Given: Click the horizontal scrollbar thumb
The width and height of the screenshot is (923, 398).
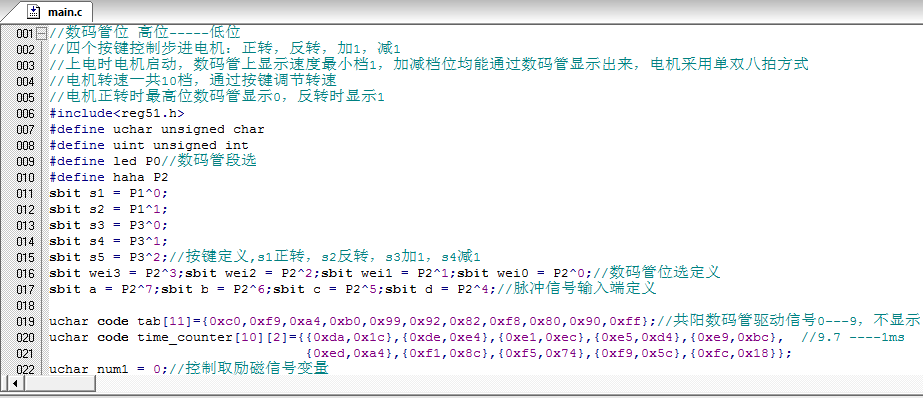Looking at the screenshot, I should (59, 383).
